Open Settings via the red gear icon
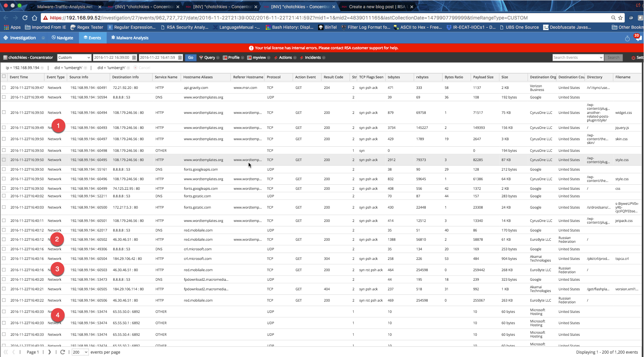Image resolution: width=644 pixels, height=357 pixels. (633, 58)
